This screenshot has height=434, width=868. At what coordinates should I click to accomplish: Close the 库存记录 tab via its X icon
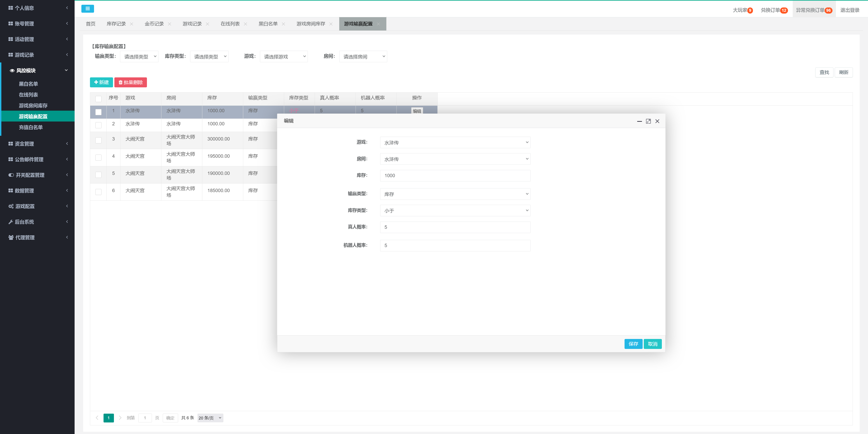pyautogui.click(x=132, y=24)
